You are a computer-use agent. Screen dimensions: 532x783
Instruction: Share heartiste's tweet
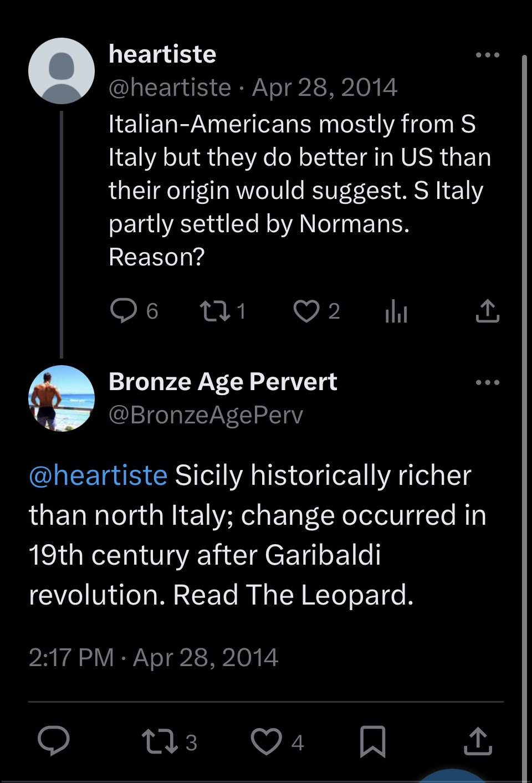pyautogui.click(x=488, y=311)
